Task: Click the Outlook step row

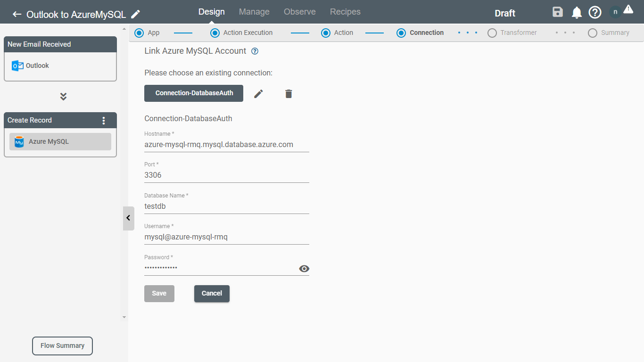Action: 60,66
